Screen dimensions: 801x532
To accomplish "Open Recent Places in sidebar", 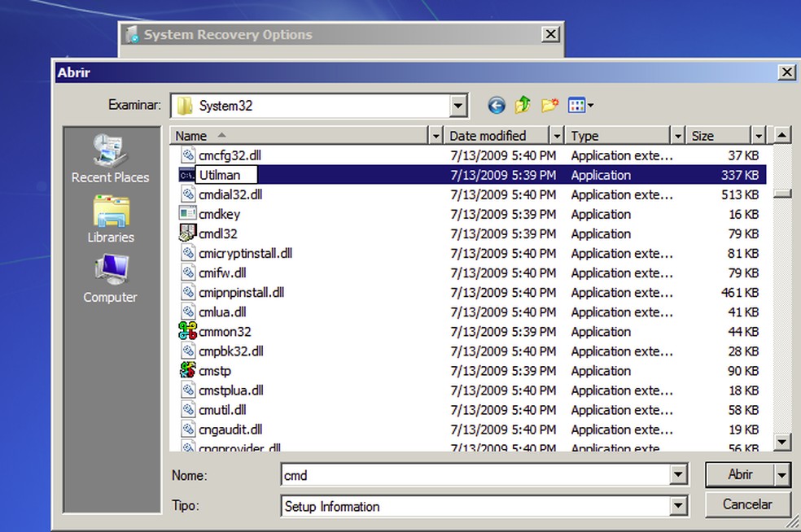I will (x=110, y=159).
